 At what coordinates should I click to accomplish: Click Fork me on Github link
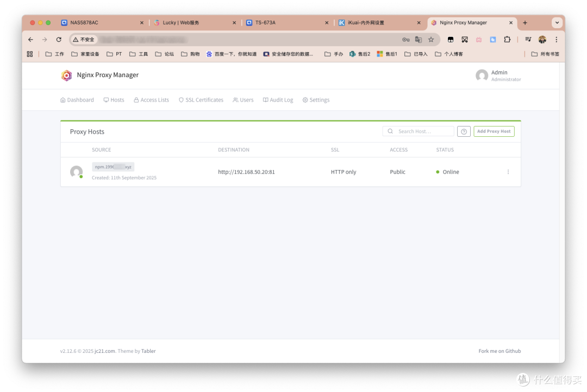499,351
